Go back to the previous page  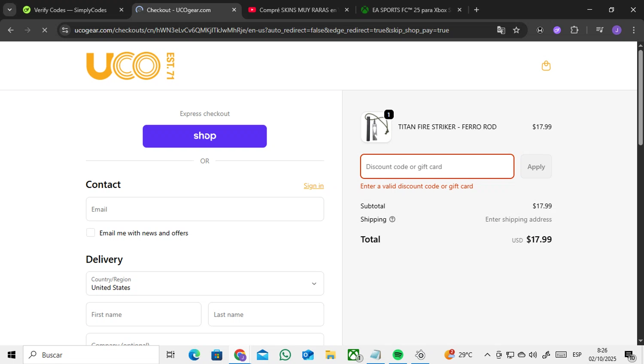click(11, 30)
